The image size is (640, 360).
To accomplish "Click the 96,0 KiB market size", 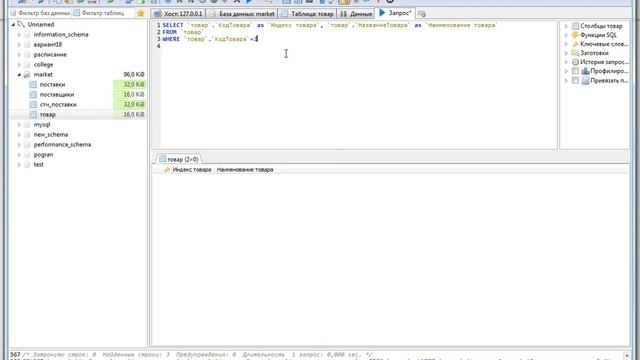I will [134, 75].
